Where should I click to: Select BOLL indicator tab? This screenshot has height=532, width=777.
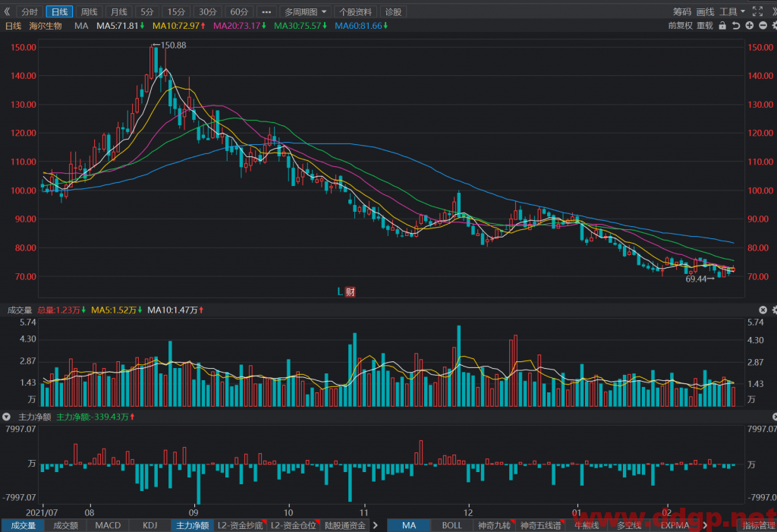pos(451,526)
